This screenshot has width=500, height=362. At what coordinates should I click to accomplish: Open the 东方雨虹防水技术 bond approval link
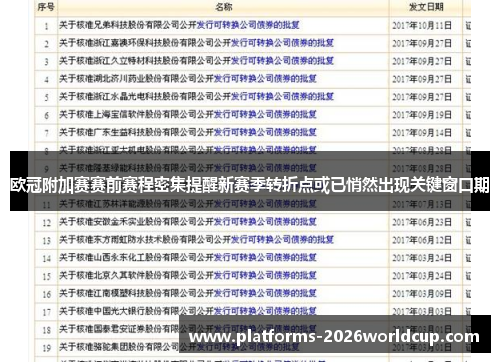tap(197, 240)
